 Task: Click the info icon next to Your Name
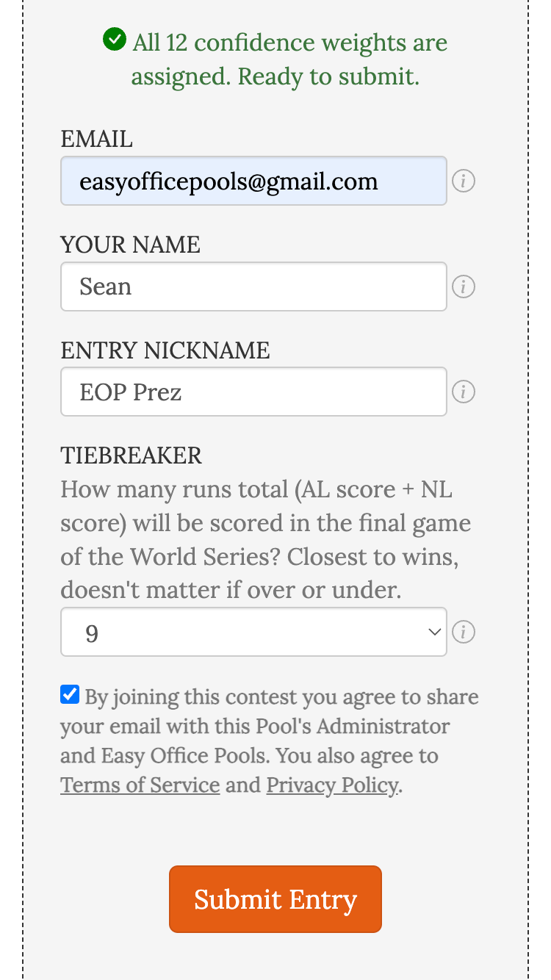(x=464, y=287)
